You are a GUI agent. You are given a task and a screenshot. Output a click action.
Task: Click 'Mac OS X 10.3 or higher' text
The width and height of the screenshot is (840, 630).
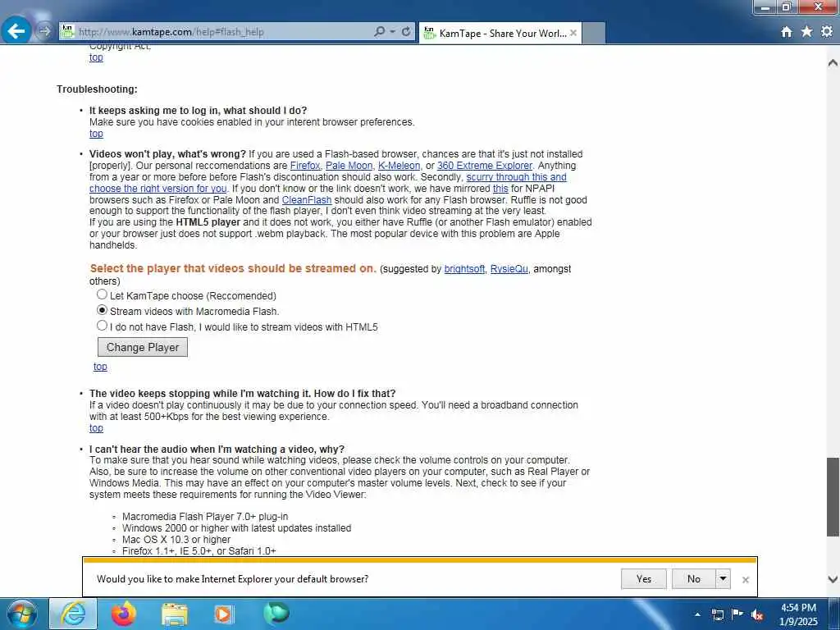point(176,540)
